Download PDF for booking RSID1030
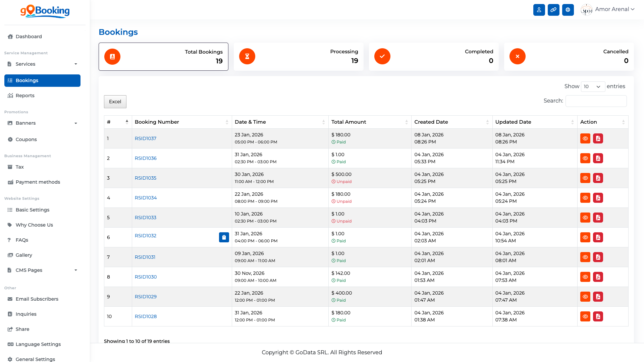 [x=598, y=277]
